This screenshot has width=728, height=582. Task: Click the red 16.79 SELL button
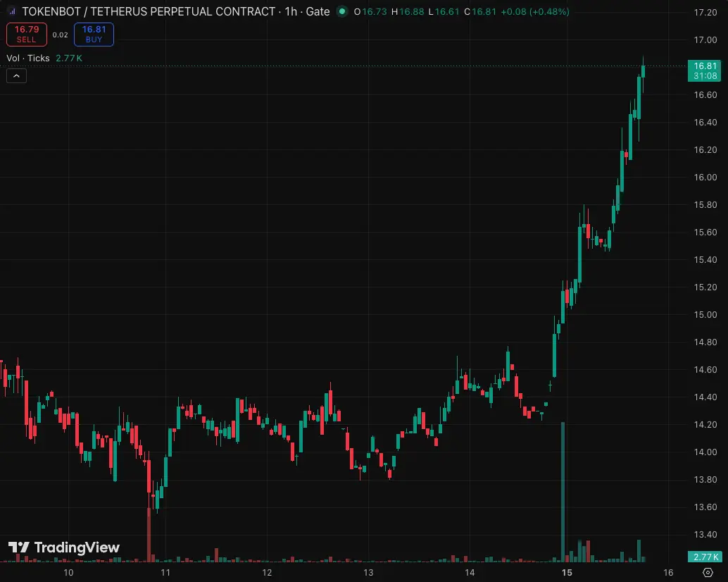(x=27, y=35)
